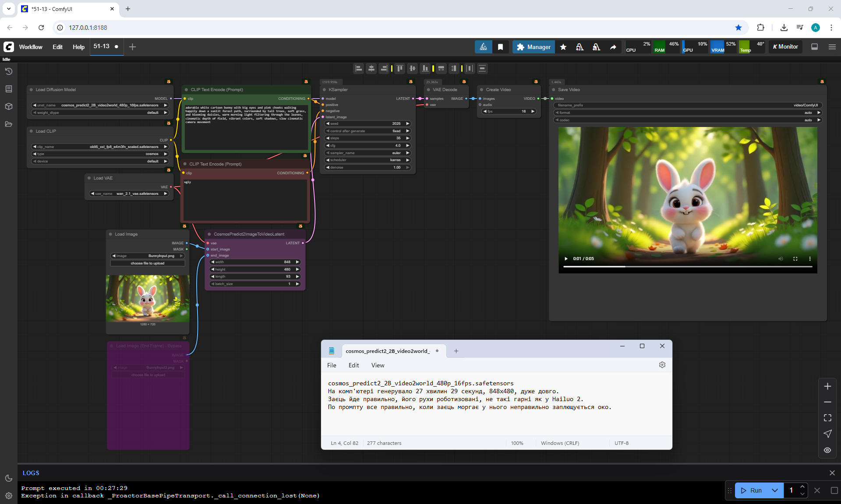The image size is (841, 504).
Task: Open the sampler_name euler dropdown
Action: point(368,153)
